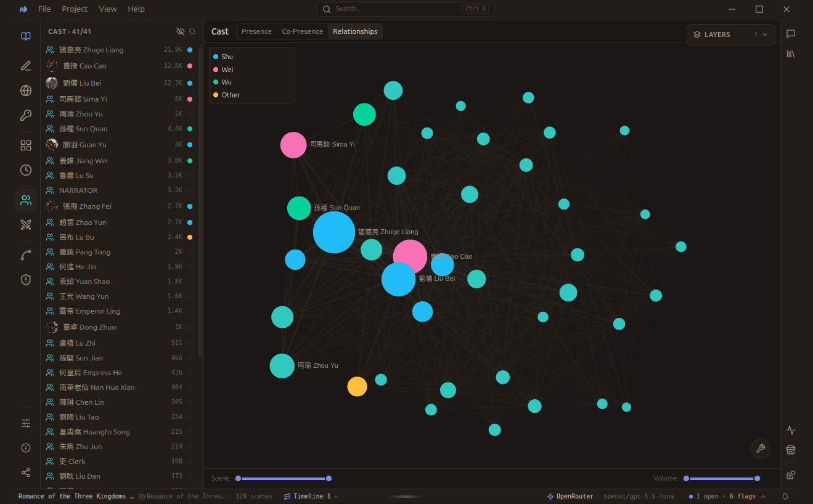Open the View menu

[108, 9]
